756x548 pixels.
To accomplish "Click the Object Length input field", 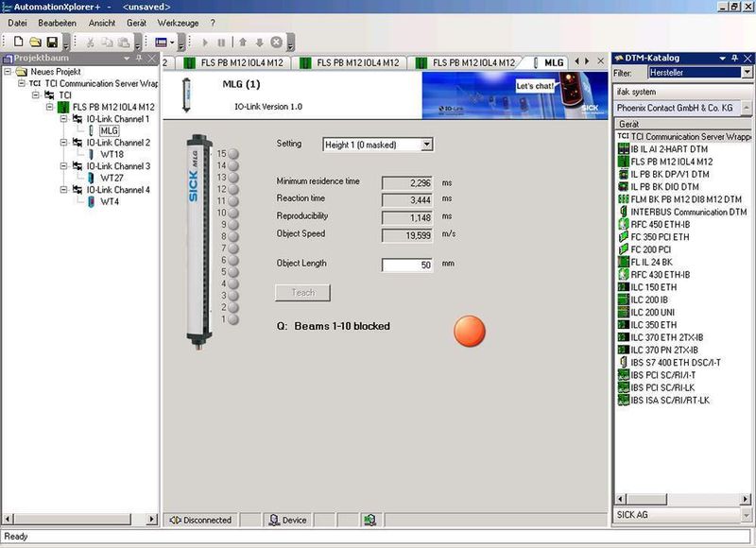I will 407,265.
